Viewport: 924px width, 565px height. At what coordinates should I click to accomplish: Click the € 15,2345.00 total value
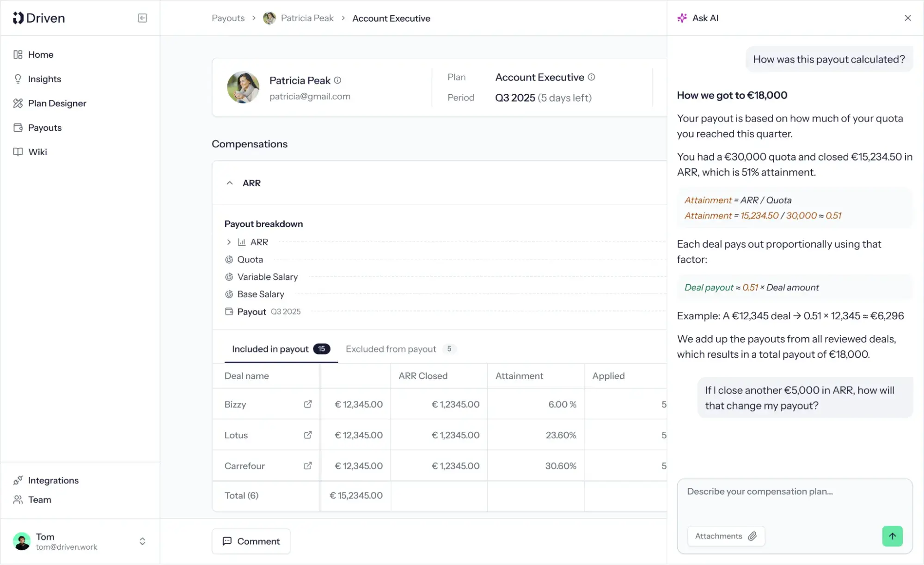pyautogui.click(x=356, y=496)
